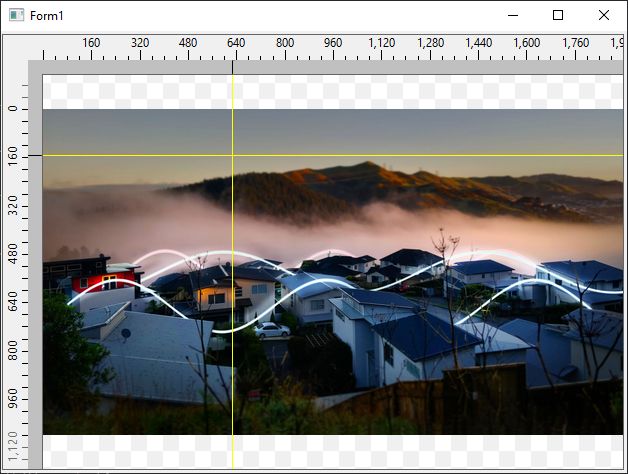
Task: Click the 640 mark on vertical ruler
Action: pos(13,301)
